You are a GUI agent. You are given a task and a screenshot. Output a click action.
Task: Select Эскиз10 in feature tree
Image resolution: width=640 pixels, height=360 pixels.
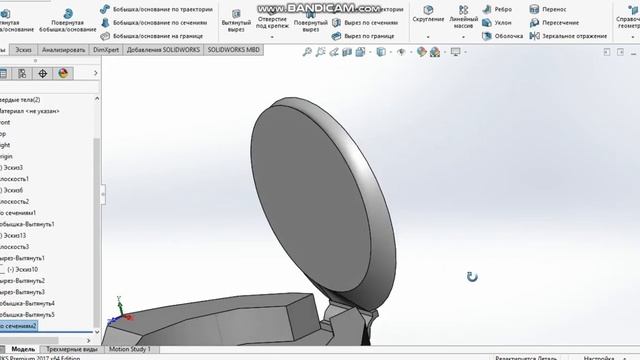[x=22, y=269]
